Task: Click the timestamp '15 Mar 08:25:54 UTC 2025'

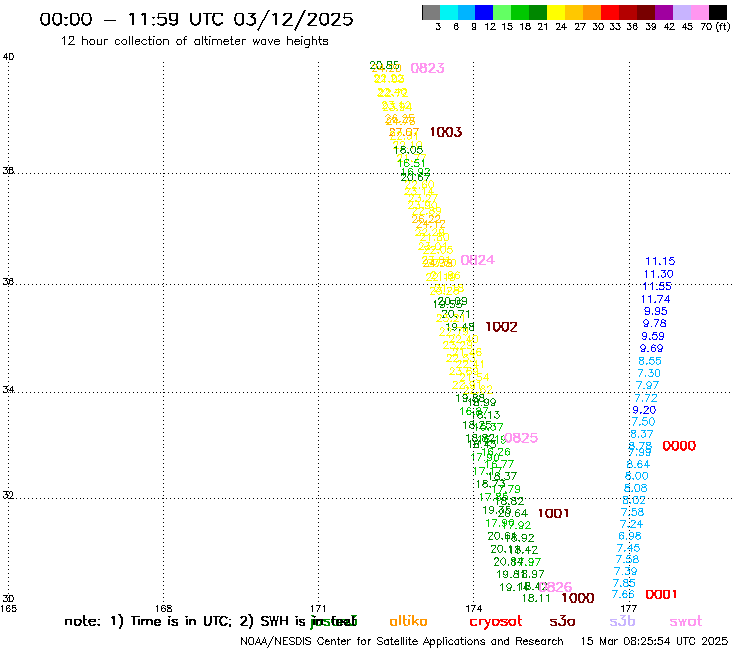Action: pos(654,642)
